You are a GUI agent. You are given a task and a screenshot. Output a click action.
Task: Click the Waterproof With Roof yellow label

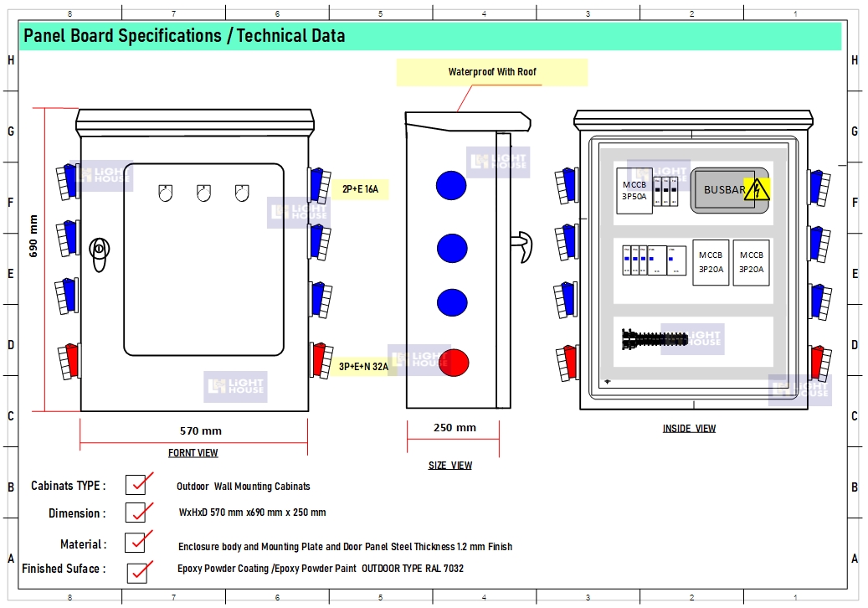pyautogui.click(x=492, y=73)
